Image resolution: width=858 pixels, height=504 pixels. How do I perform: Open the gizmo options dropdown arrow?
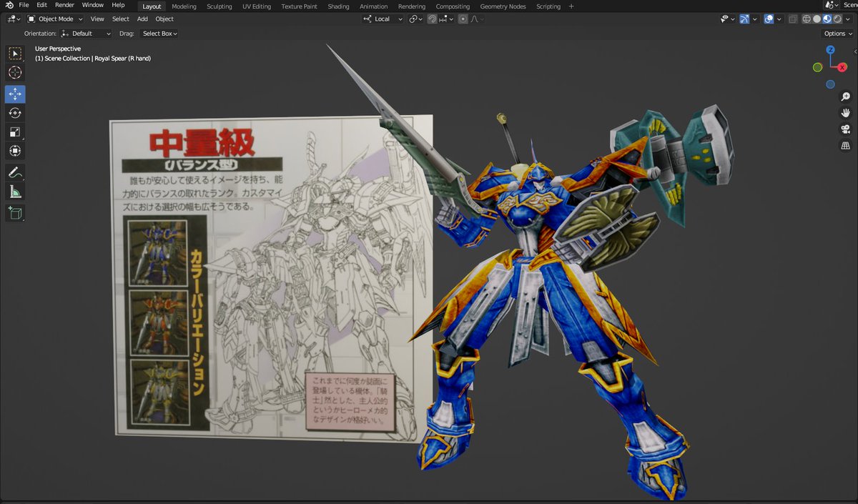point(754,19)
